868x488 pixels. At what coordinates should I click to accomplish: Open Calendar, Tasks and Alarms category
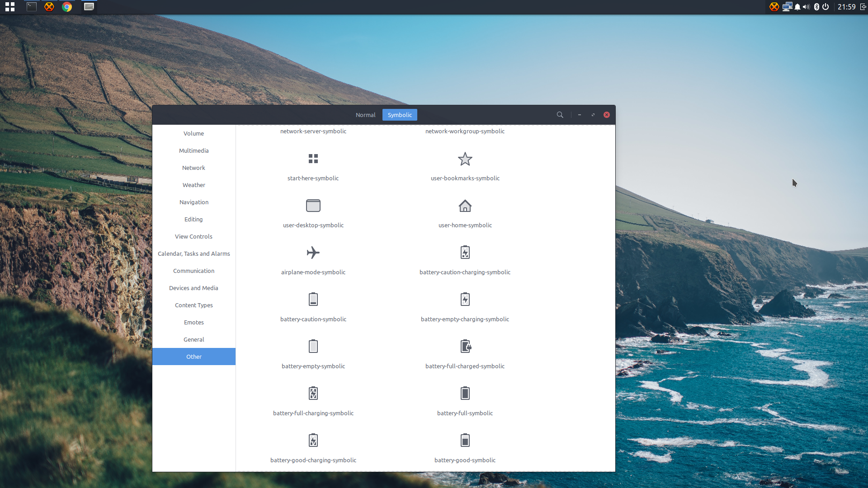click(194, 253)
